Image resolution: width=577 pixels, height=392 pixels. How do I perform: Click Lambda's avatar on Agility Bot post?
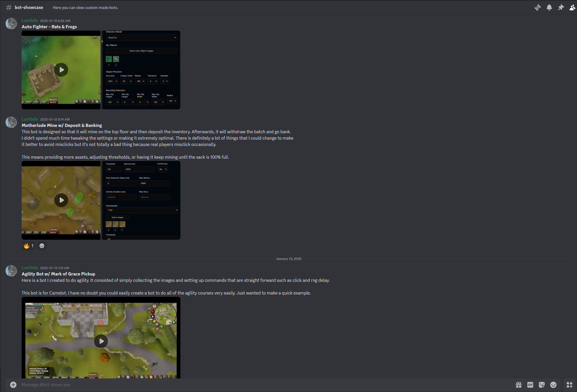point(11,271)
